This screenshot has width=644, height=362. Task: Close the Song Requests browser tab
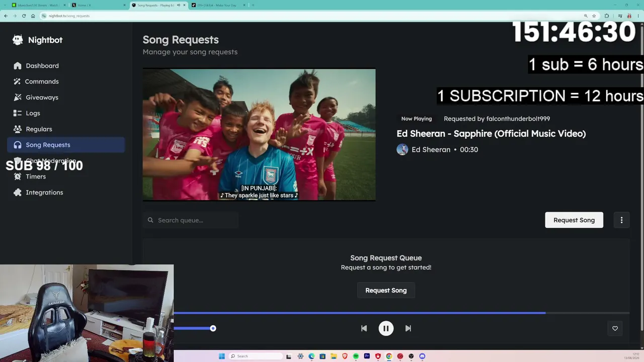tap(184, 5)
